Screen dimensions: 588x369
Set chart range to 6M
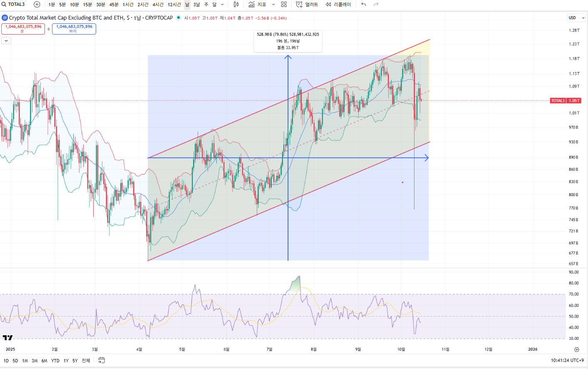pyautogui.click(x=45, y=361)
